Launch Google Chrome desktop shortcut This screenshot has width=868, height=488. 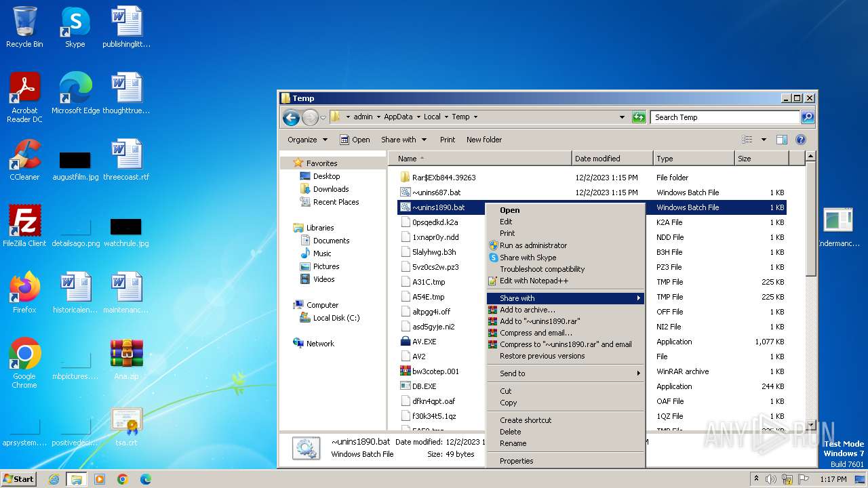(24, 363)
